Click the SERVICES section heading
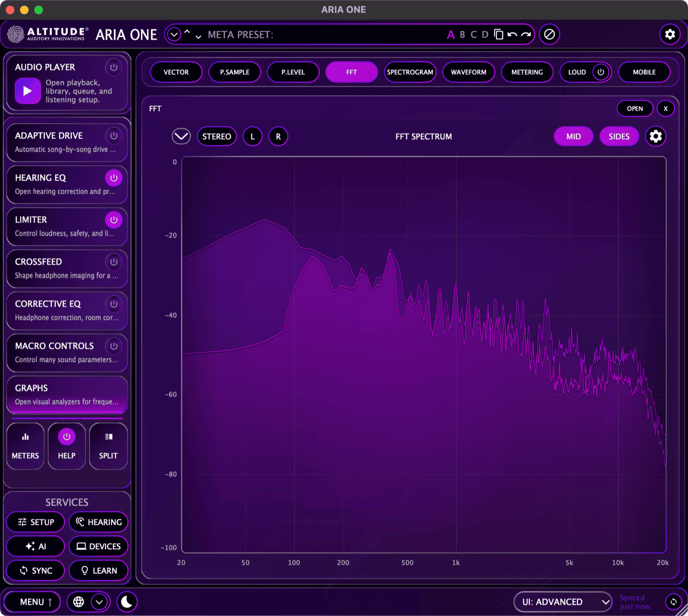The width and height of the screenshot is (688, 616). pyautogui.click(x=67, y=502)
